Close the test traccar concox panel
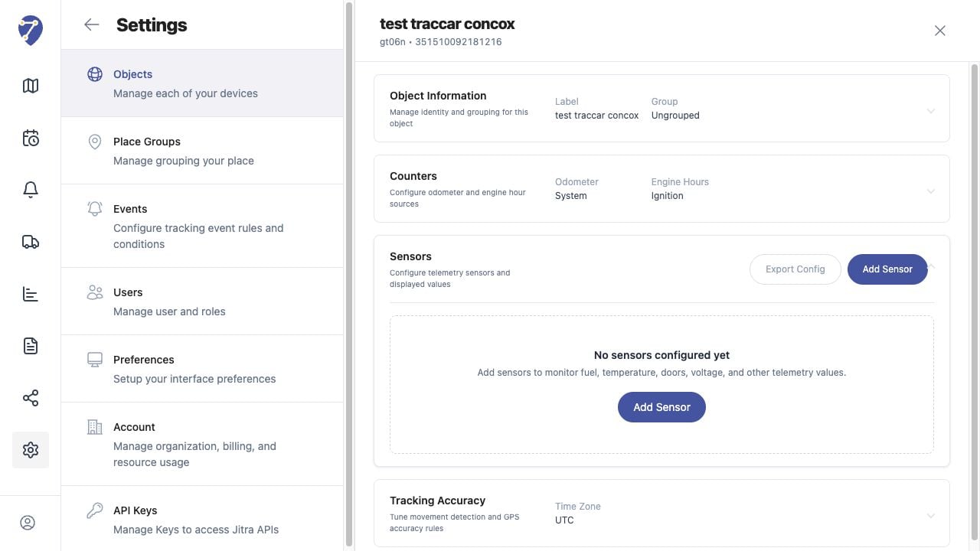 [x=939, y=31]
